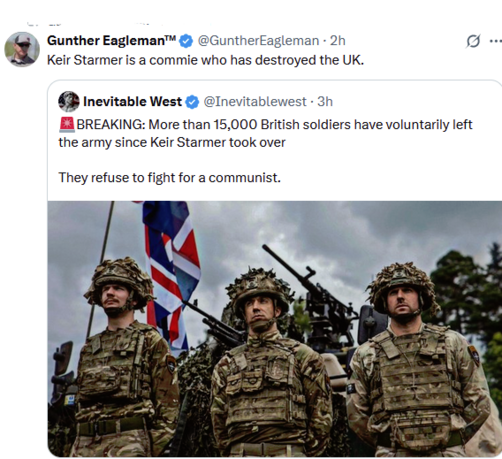The image size is (502, 459).
Task: Open the quoted BREAKING tweet text
Action: [x=265, y=133]
